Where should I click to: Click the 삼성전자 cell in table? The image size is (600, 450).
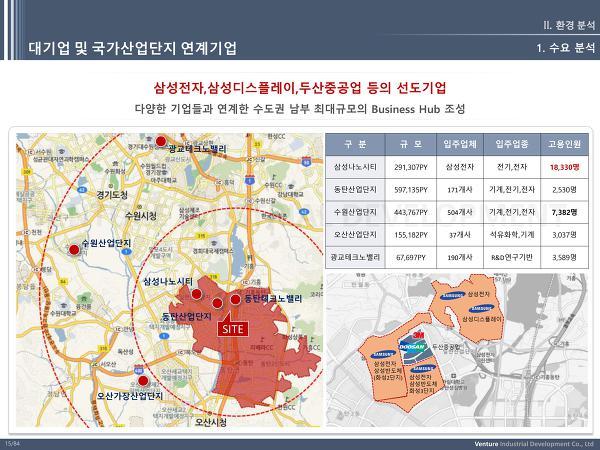click(x=460, y=167)
